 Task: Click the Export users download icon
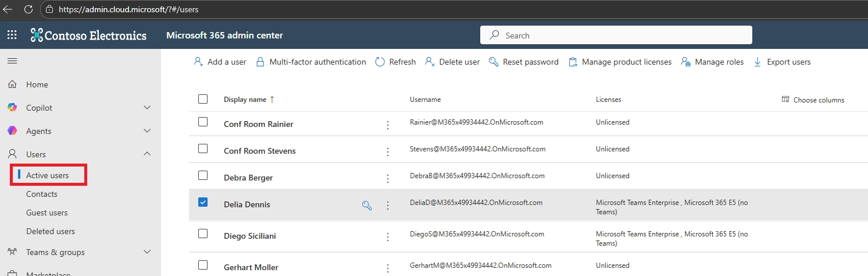[758, 62]
